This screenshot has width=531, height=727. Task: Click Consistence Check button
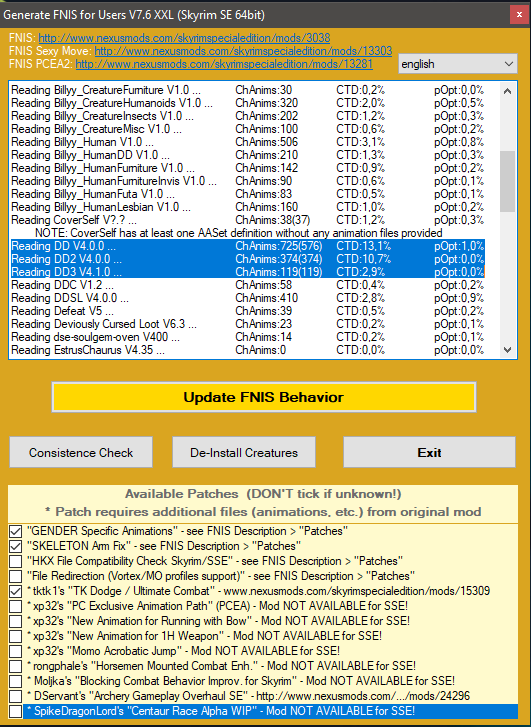(81, 453)
